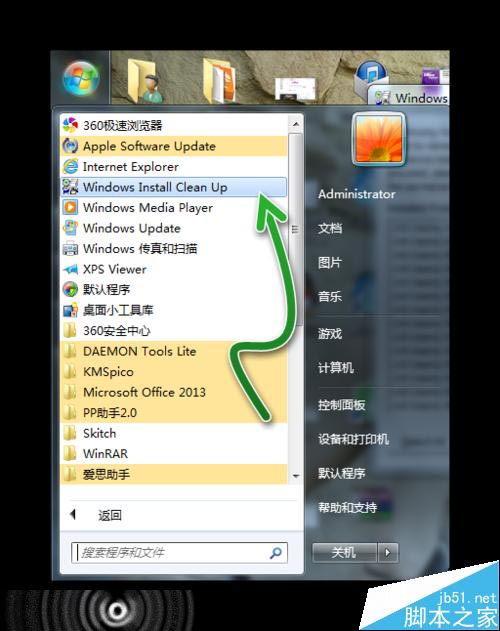Viewport: 500px width, 631px height.
Task: Open the shutdown options arrow
Action: tap(388, 553)
